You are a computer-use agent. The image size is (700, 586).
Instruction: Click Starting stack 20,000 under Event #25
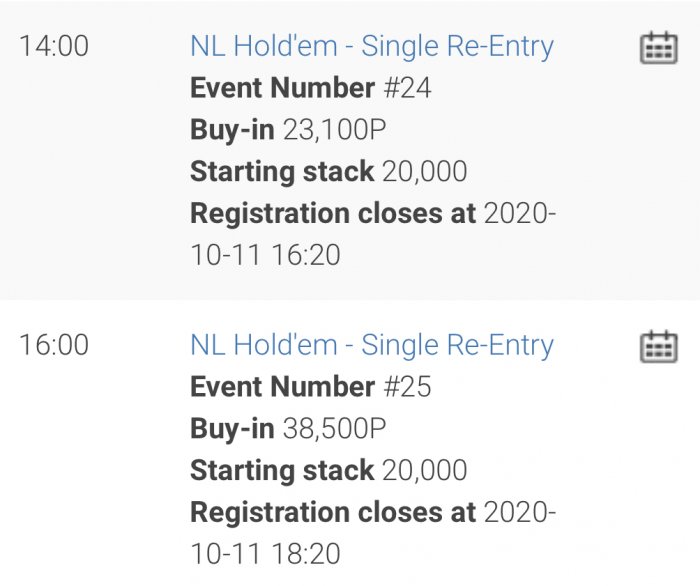pyautogui.click(x=328, y=470)
